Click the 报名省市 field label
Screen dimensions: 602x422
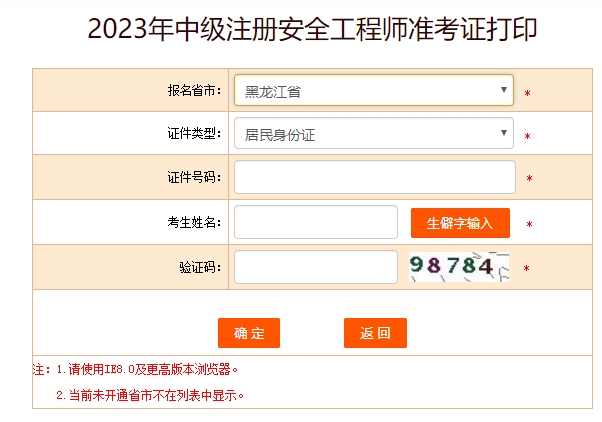point(194,91)
